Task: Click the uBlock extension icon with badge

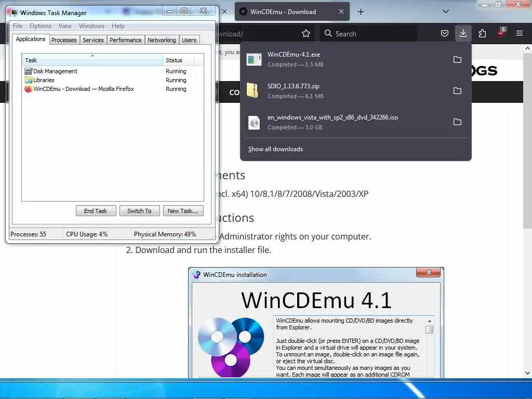Action: (501, 33)
